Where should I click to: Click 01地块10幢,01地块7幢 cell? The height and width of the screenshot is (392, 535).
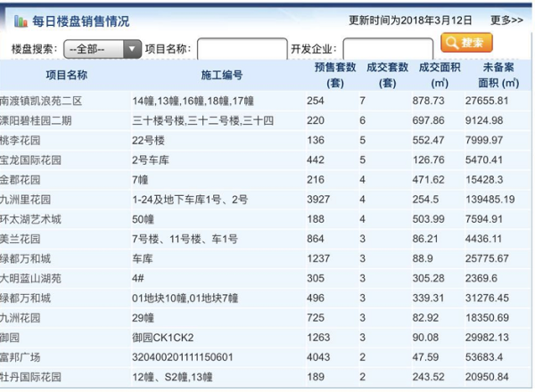[x=185, y=298]
